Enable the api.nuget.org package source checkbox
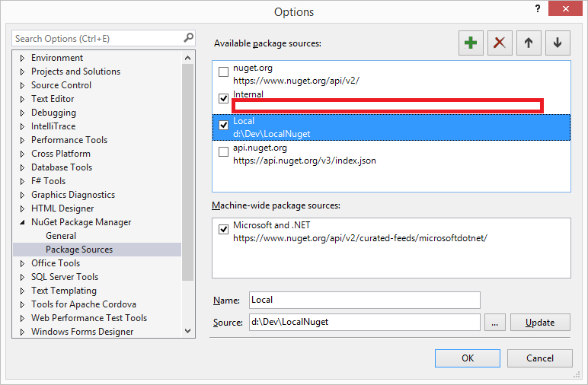 tap(223, 151)
